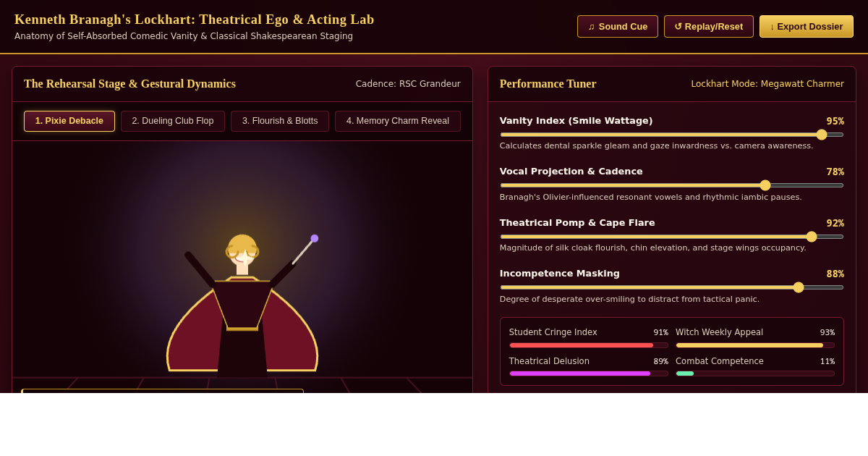Adjust the Vanity Index (Smile Wattage) slider
868x456 pixels.
[672, 134]
